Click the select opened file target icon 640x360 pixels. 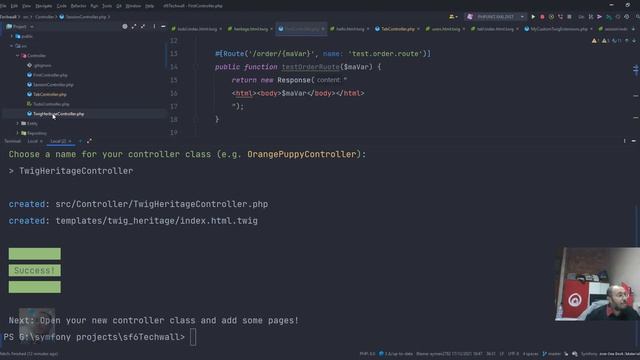click(124, 27)
